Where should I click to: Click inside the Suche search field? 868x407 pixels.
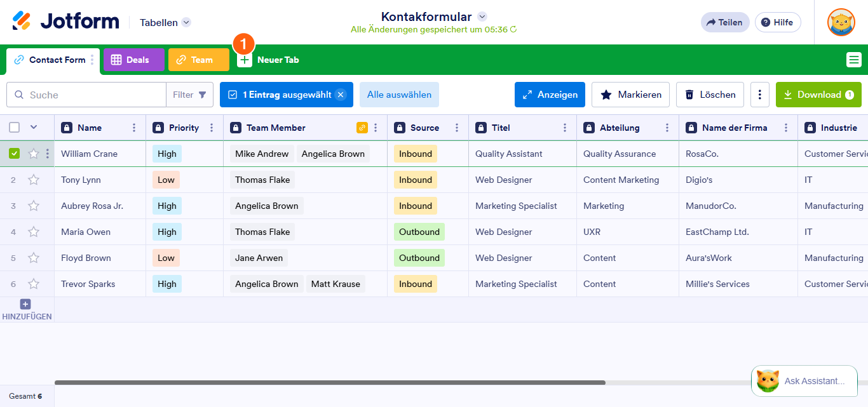tap(86, 94)
